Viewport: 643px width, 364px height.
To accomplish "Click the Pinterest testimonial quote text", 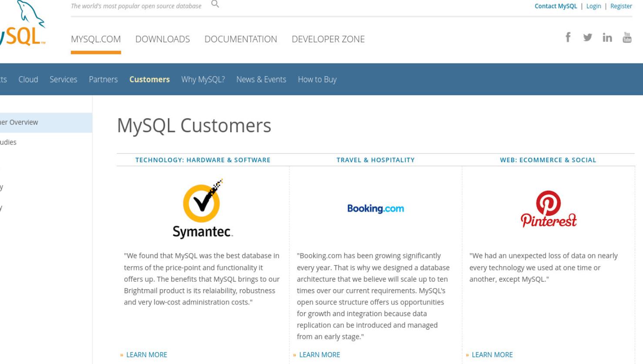I will point(543,267).
